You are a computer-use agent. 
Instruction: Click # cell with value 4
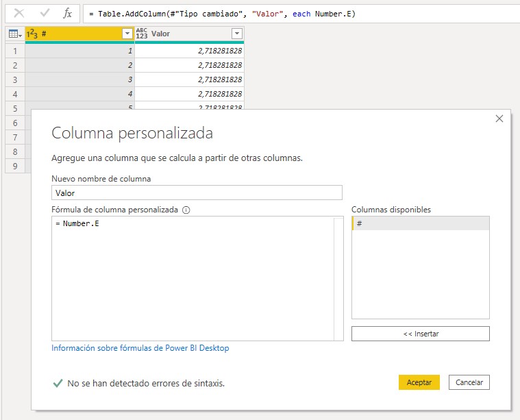coord(80,95)
